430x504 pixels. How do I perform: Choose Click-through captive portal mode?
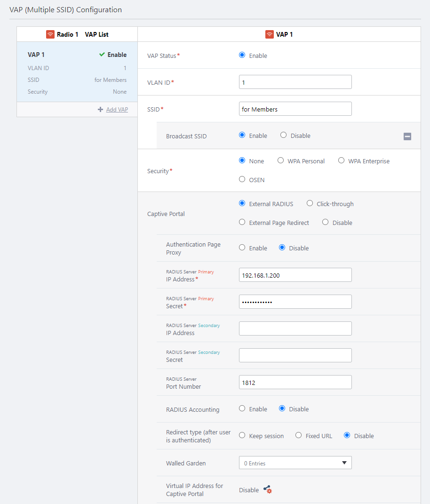pyautogui.click(x=310, y=204)
